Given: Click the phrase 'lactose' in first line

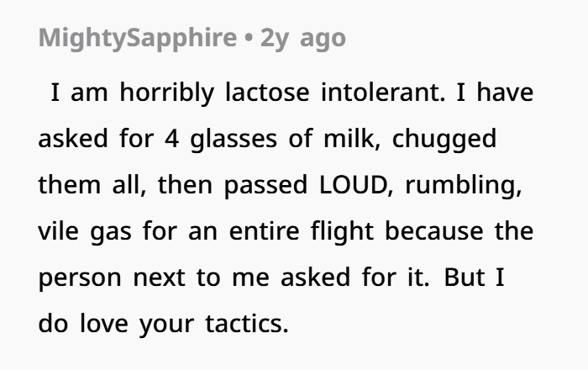Looking at the screenshot, I should coord(267,92).
